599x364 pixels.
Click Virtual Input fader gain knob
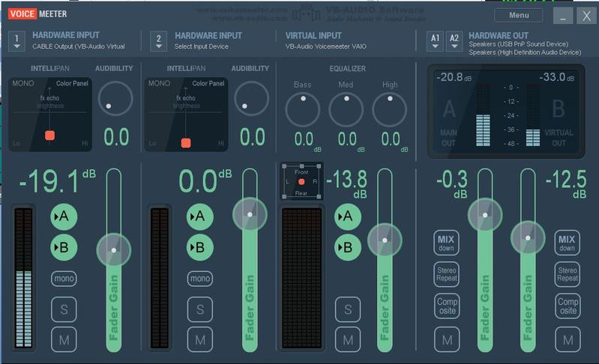(385, 240)
